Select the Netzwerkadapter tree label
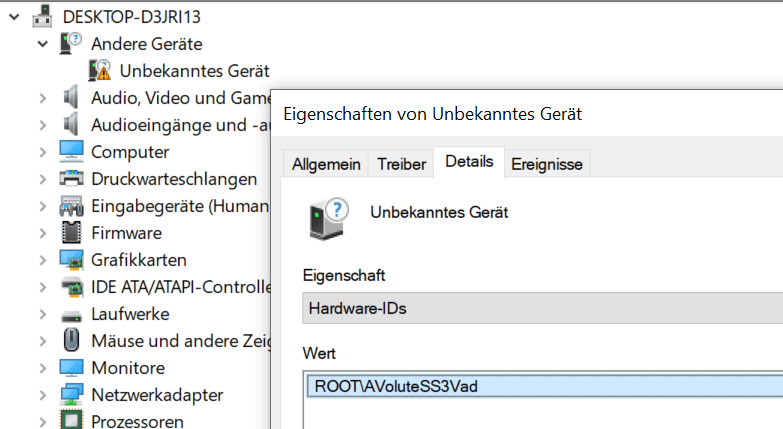Image resolution: width=783 pixels, height=429 pixels. [x=157, y=395]
